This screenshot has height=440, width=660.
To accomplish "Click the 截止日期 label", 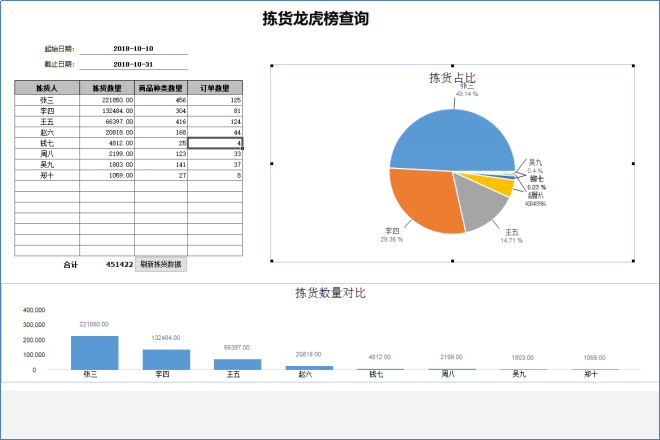I will tap(59, 64).
